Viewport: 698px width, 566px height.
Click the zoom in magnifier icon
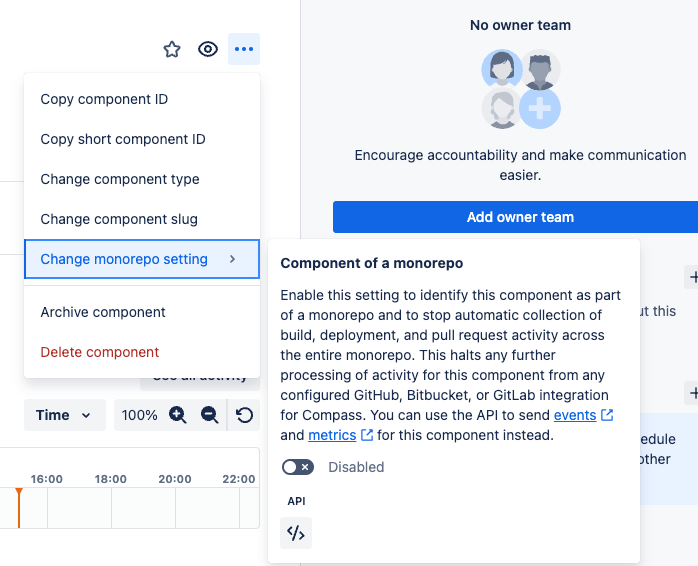point(178,415)
